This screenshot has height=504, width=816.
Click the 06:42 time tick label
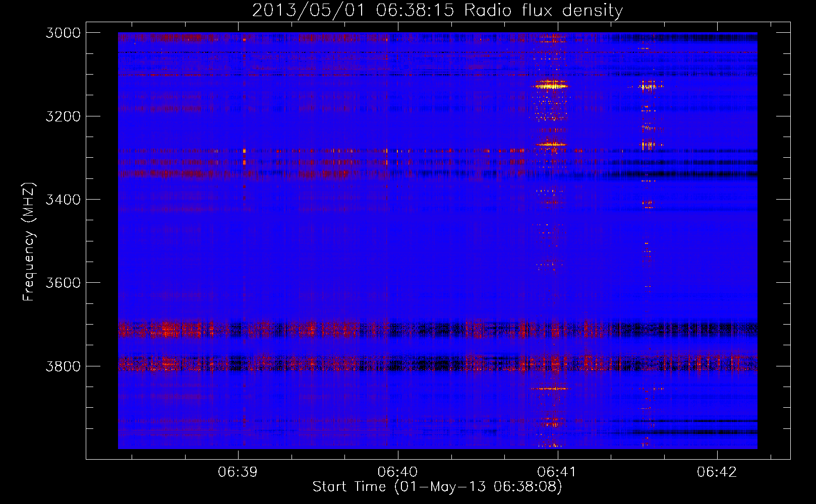717,472
